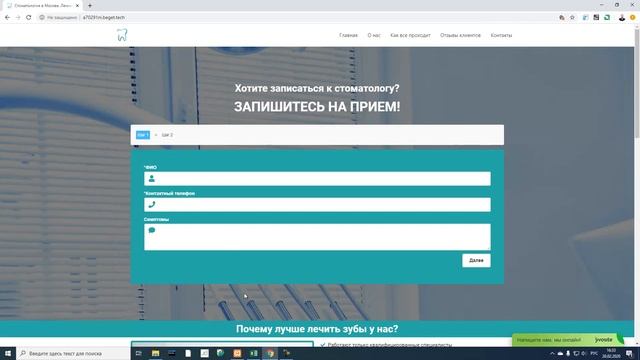Click the Далее button

tap(476, 260)
